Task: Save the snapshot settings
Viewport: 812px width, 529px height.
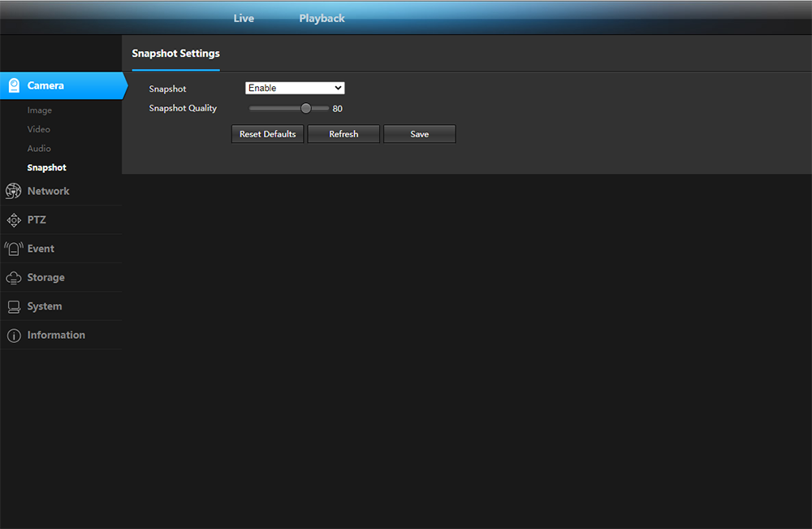Action: 419,134
